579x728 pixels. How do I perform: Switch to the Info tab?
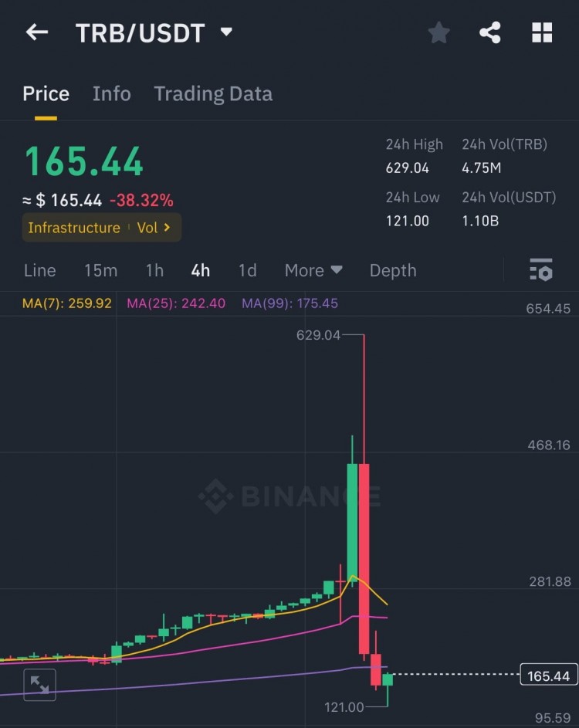(111, 94)
